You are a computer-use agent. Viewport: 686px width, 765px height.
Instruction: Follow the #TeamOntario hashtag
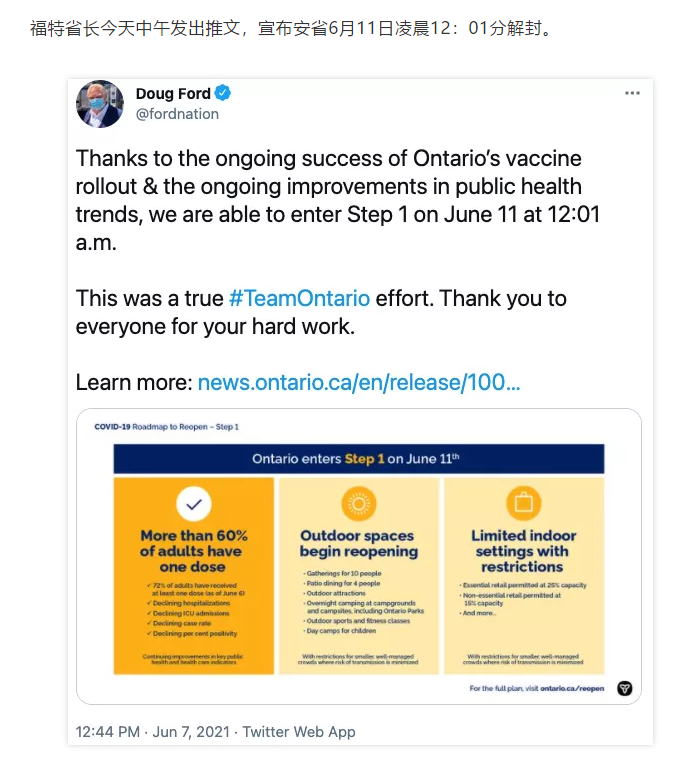[299, 298]
